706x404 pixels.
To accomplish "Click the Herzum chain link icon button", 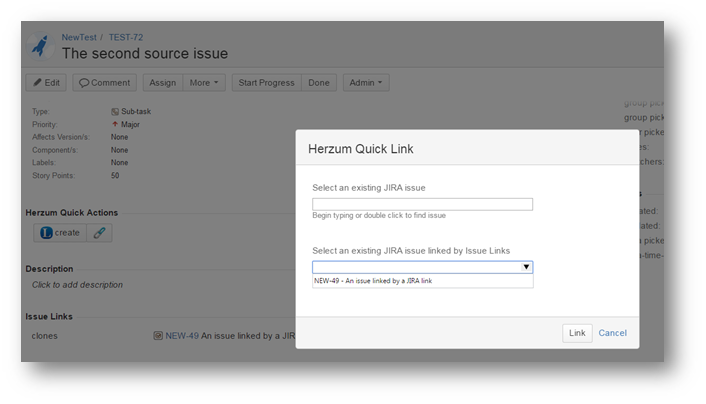I will (98, 232).
